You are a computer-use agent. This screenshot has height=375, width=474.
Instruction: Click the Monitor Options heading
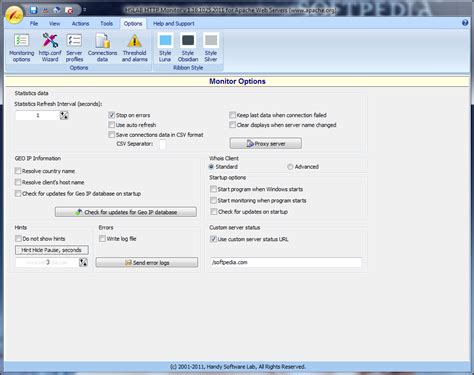click(237, 81)
